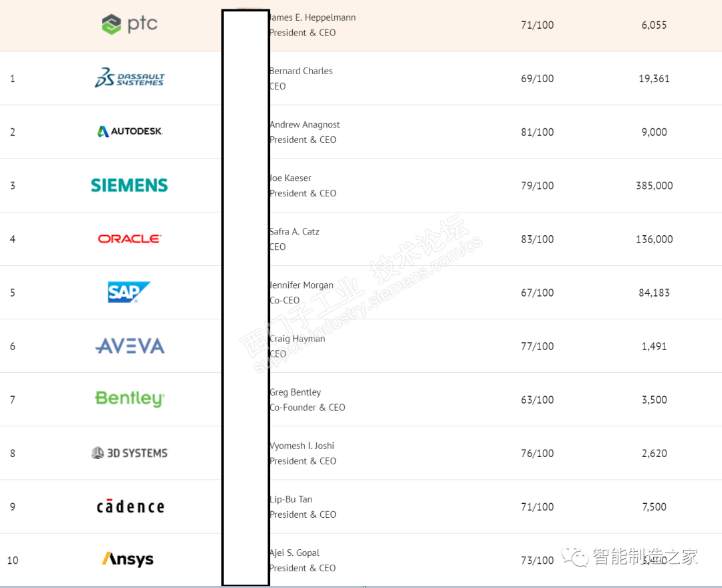Screen dimensions: 722x588
Task: Click the Cadence logo
Action: point(130,506)
